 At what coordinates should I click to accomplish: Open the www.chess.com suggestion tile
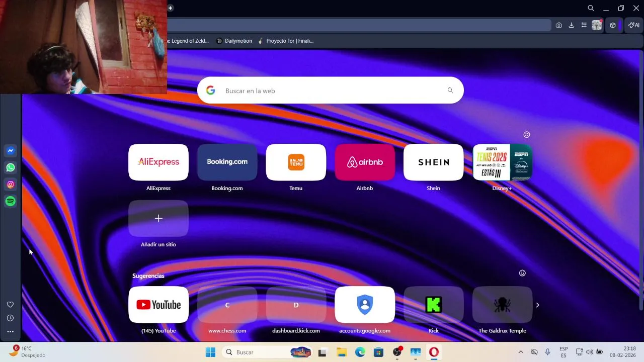pos(227,305)
